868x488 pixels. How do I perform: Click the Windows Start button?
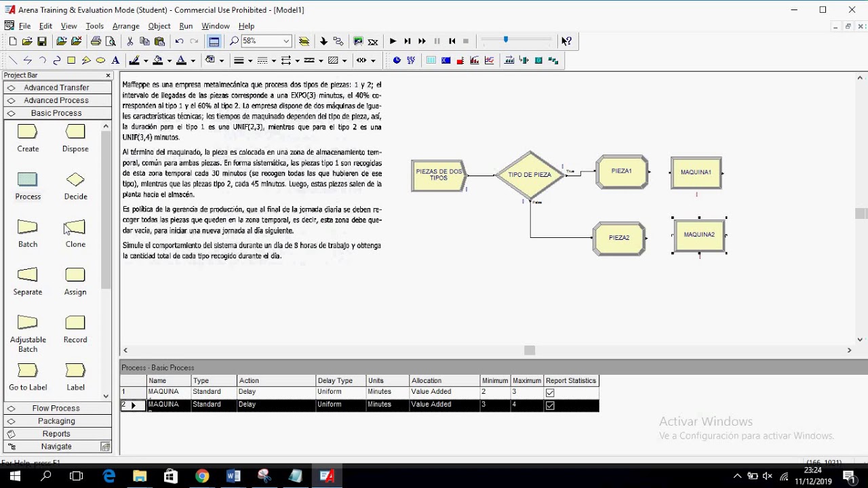15,476
